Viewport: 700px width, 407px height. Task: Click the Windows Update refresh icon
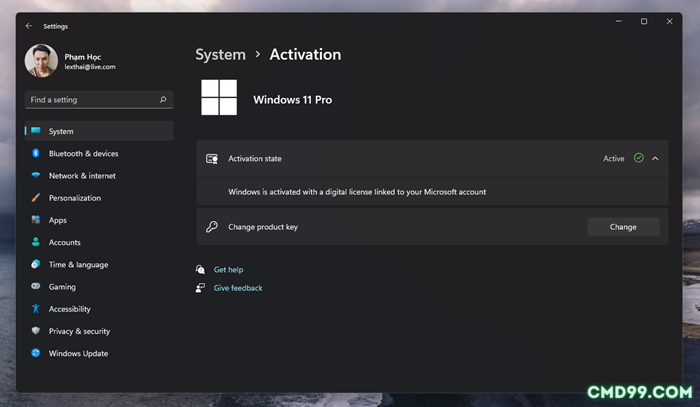(x=36, y=353)
